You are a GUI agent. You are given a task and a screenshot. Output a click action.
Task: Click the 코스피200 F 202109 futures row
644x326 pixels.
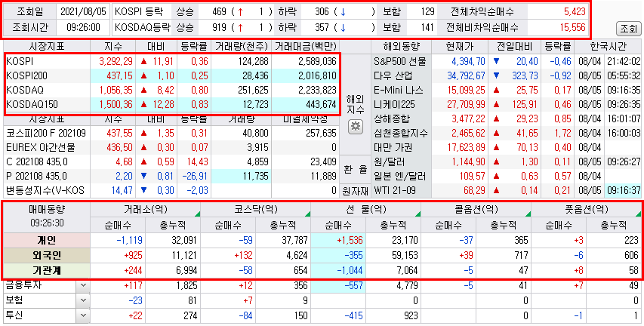click(171, 133)
